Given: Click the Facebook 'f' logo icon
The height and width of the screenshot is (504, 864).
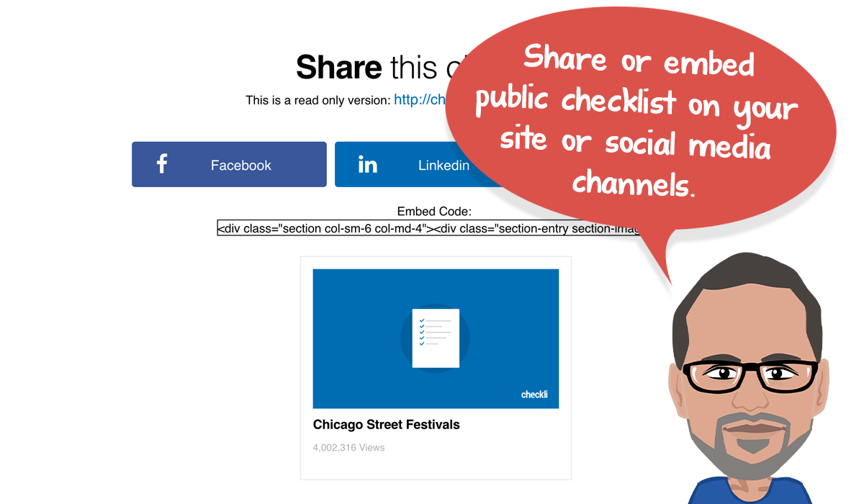Looking at the screenshot, I should 162,164.
